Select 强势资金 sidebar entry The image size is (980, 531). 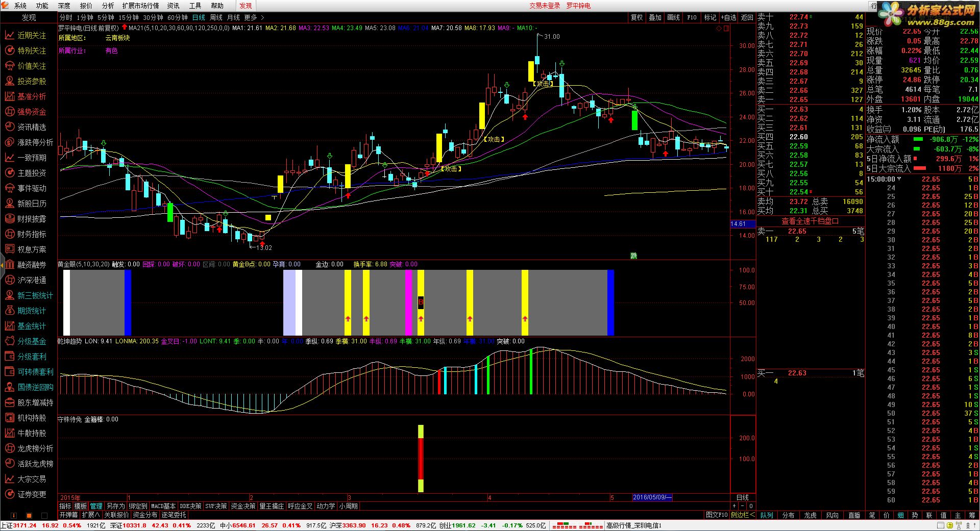pos(26,112)
